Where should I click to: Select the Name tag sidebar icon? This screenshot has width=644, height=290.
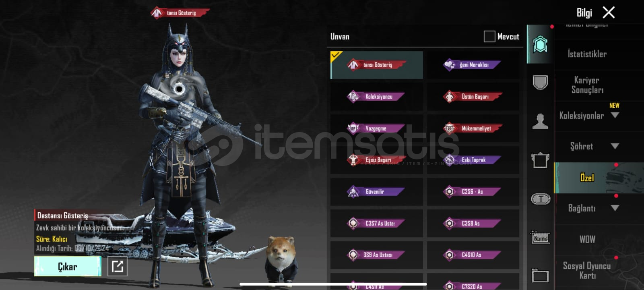tap(540, 238)
